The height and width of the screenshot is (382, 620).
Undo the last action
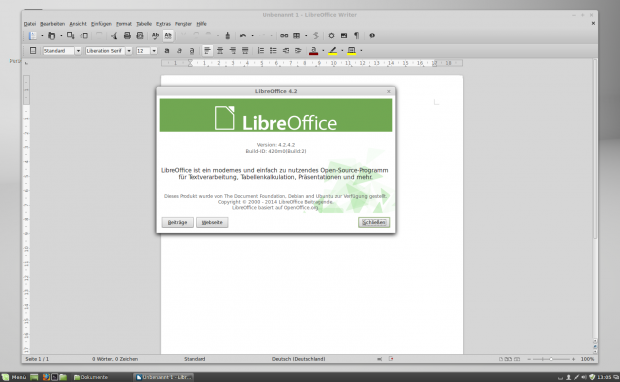pos(243,36)
